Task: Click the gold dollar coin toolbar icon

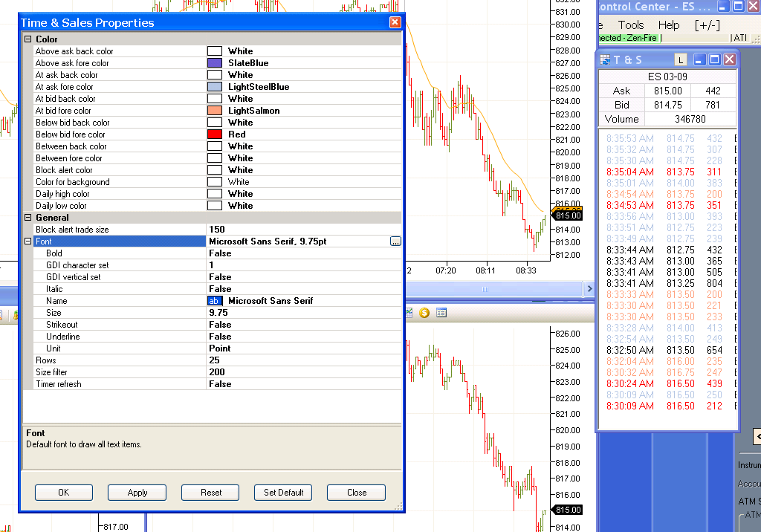Action: (x=424, y=313)
